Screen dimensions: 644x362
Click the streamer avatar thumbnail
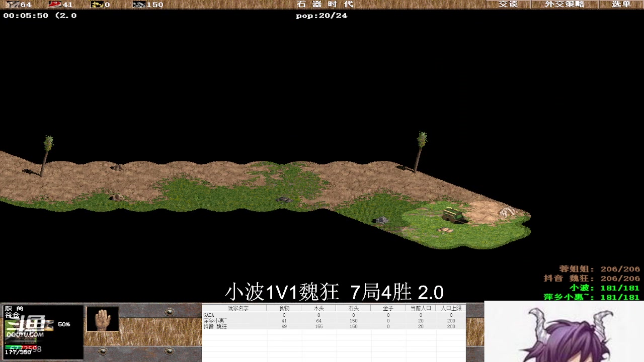[564, 331]
